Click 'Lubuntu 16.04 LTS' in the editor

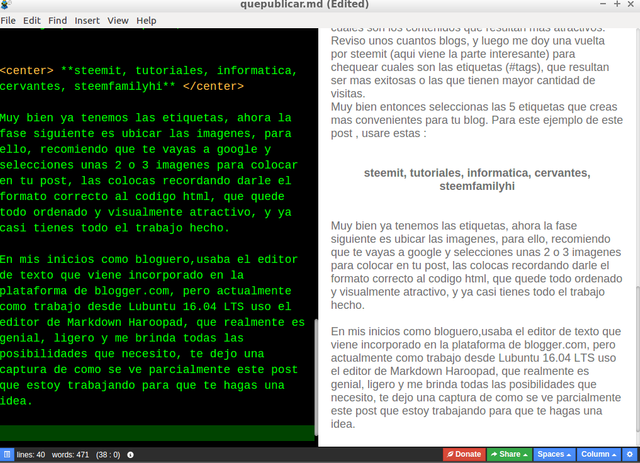coord(186,307)
